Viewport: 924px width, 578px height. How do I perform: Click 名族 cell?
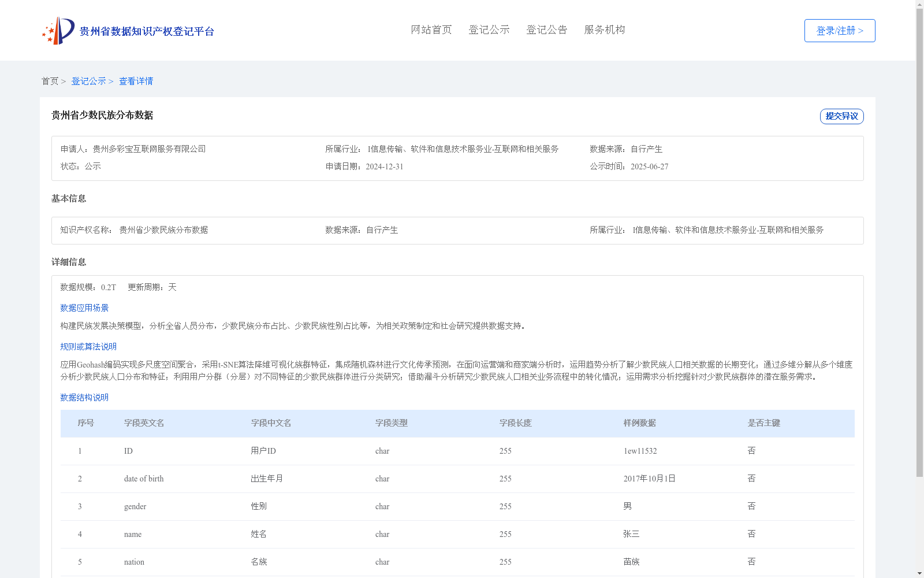tap(259, 562)
